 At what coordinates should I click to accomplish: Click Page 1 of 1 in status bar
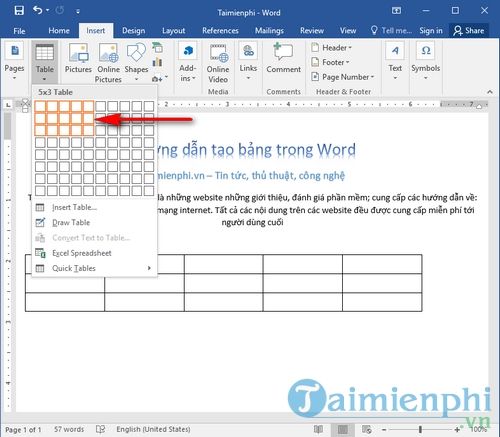pyautogui.click(x=23, y=430)
